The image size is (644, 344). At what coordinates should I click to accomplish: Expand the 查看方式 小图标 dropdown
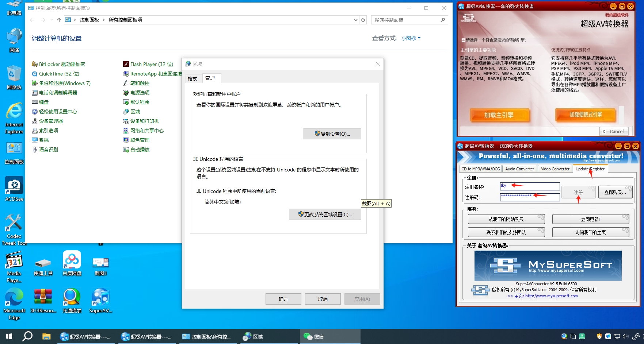pos(411,38)
